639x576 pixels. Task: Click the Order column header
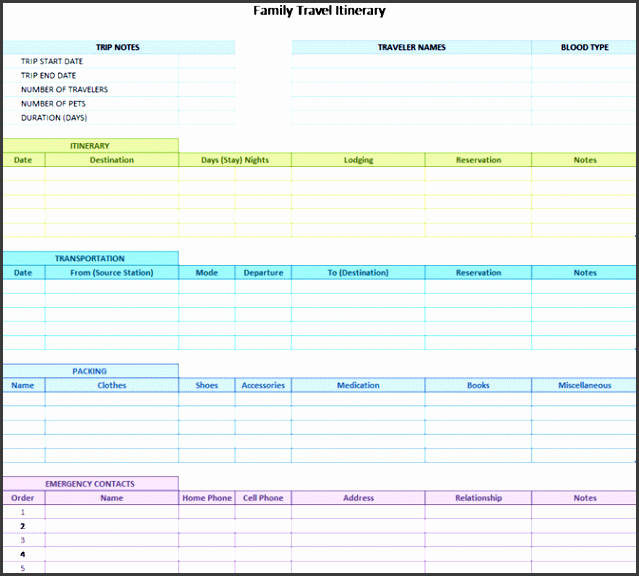[23, 498]
